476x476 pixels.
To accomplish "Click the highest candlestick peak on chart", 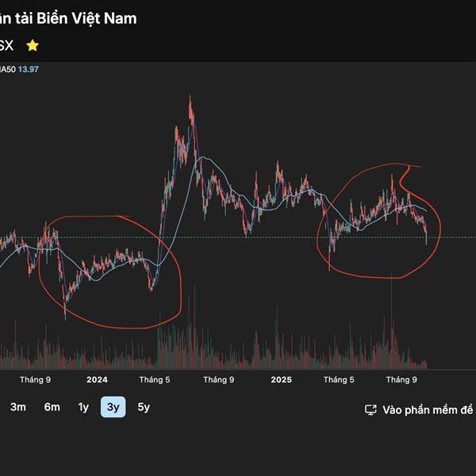I will click(x=190, y=100).
